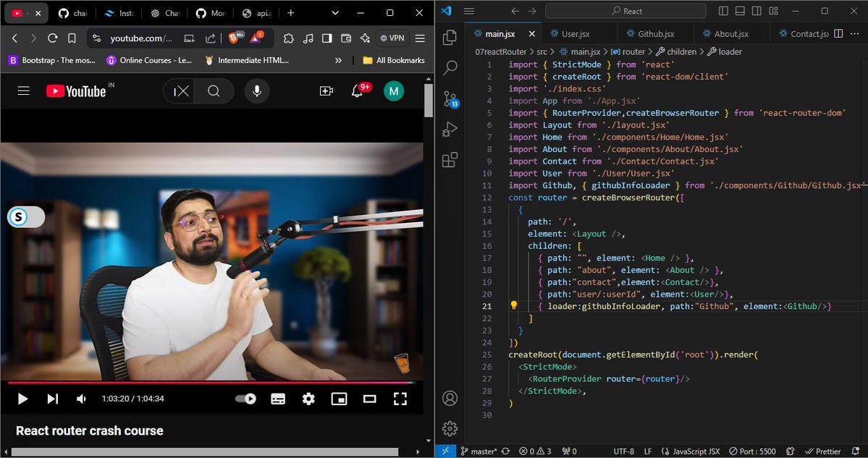Viewport: 868px width, 458px height.
Task: Open the VS Code Explorer view
Action: 450,38
